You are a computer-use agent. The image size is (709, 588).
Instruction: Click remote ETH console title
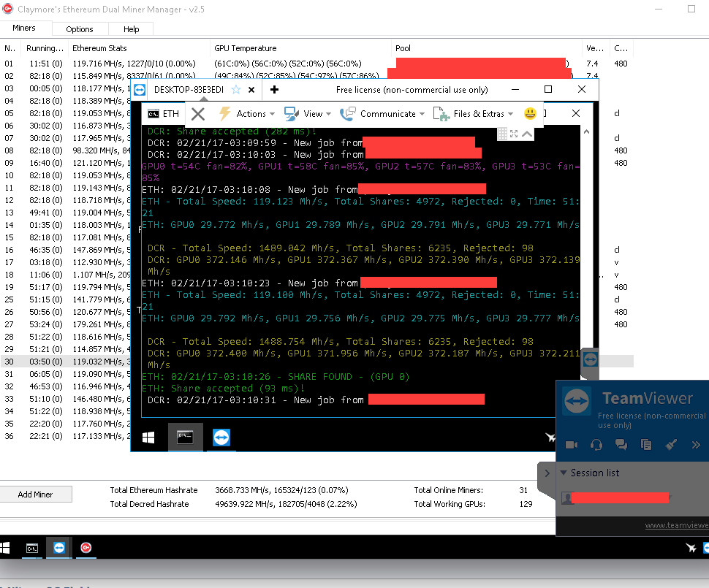[x=171, y=114]
